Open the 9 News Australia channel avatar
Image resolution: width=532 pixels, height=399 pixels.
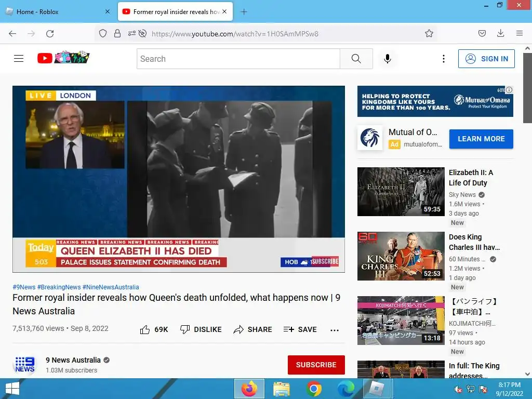25,365
